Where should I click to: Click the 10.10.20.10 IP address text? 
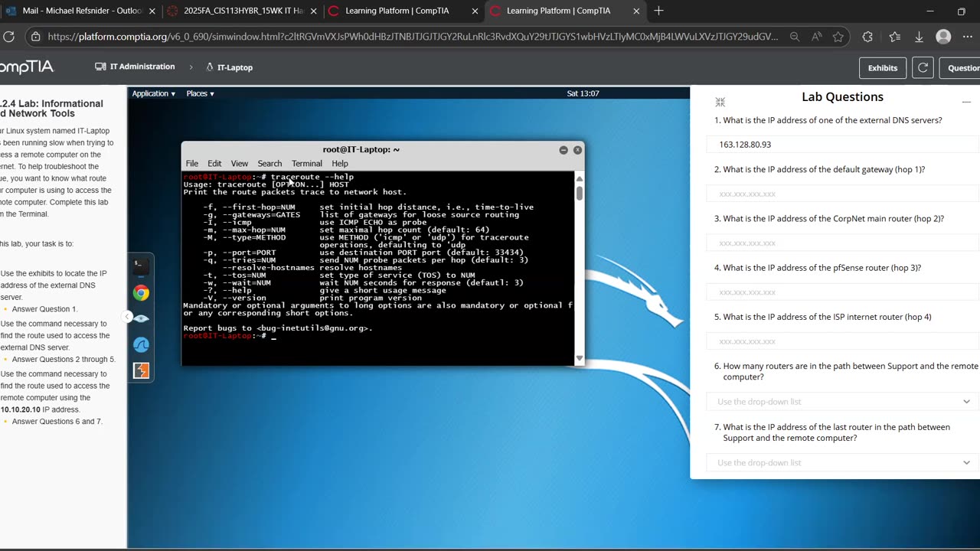point(20,409)
